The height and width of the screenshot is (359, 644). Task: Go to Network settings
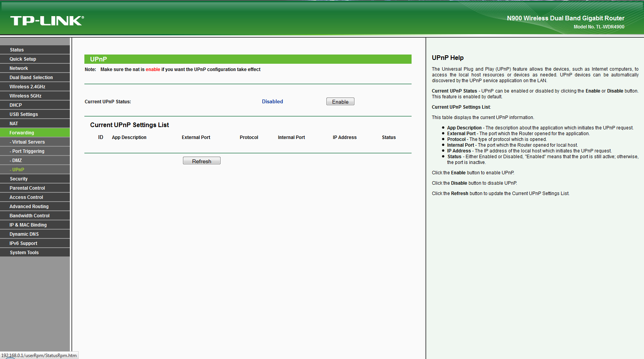[35, 68]
